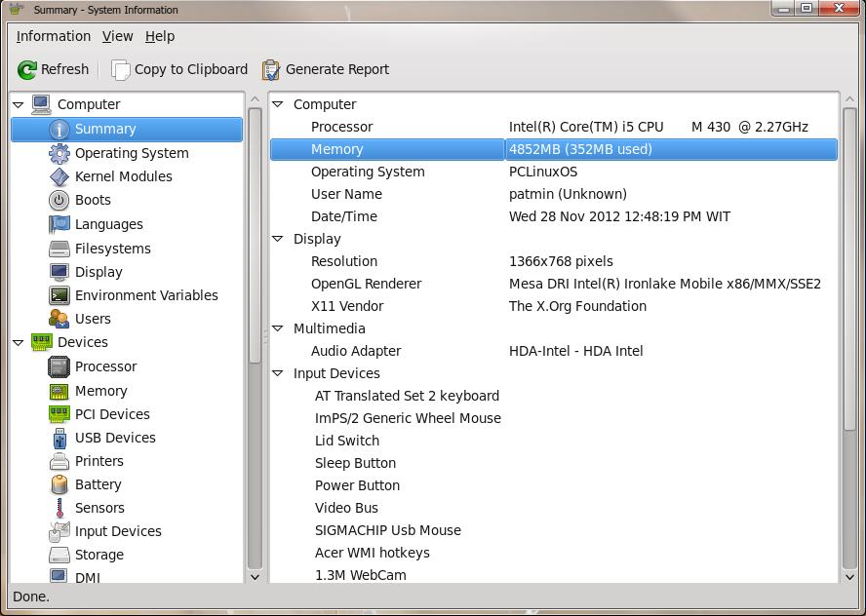Click details pane scrollbar down arrow
Viewport: 866px width, 616px height.
[x=849, y=577]
